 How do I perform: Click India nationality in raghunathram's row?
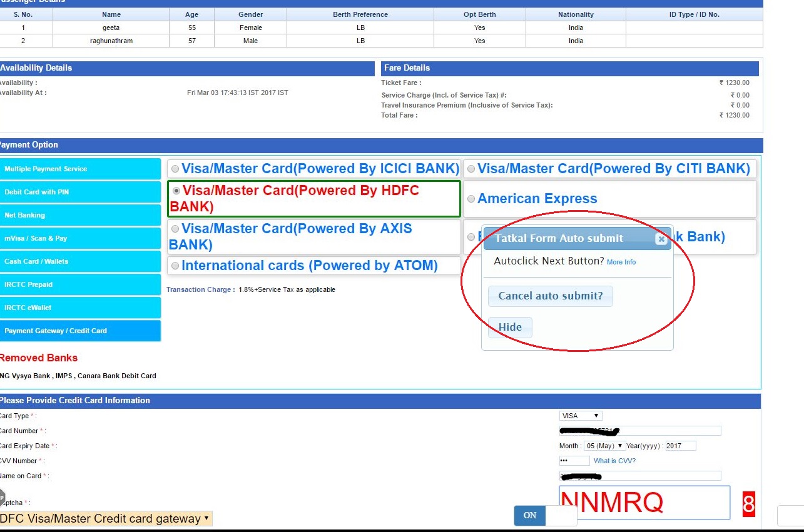pyautogui.click(x=576, y=41)
